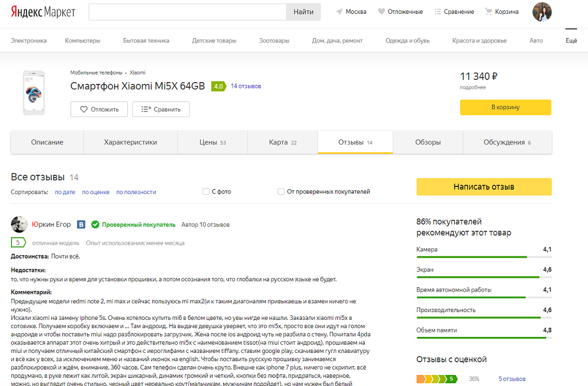Open the Детские товары category
This screenshot has height=386, width=588.
pyautogui.click(x=214, y=40)
